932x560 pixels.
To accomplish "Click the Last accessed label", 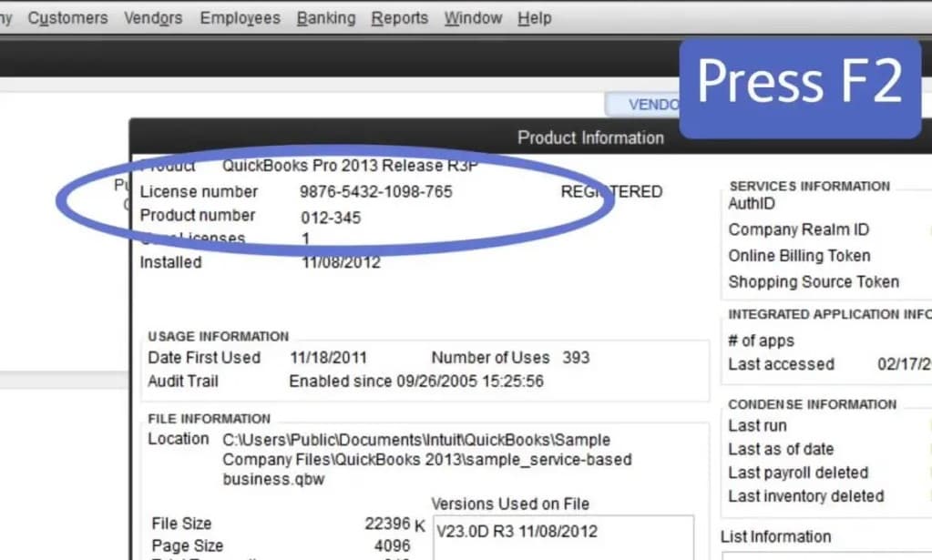I will click(x=781, y=364).
